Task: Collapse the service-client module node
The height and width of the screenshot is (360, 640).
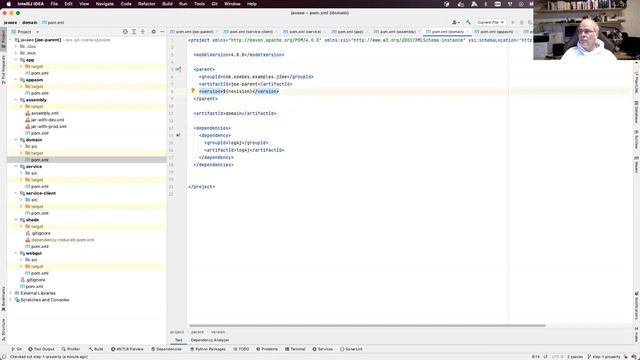Action: (16, 193)
